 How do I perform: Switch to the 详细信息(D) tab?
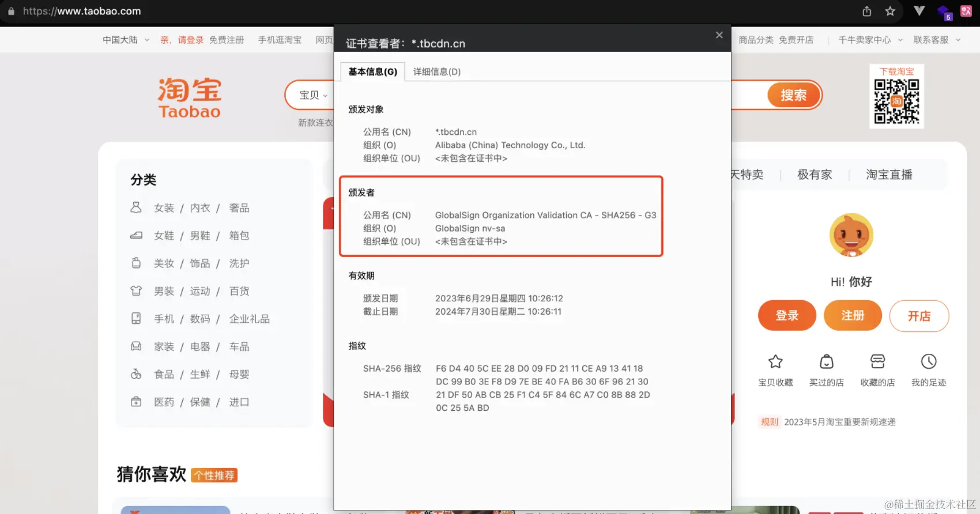coord(437,71)
